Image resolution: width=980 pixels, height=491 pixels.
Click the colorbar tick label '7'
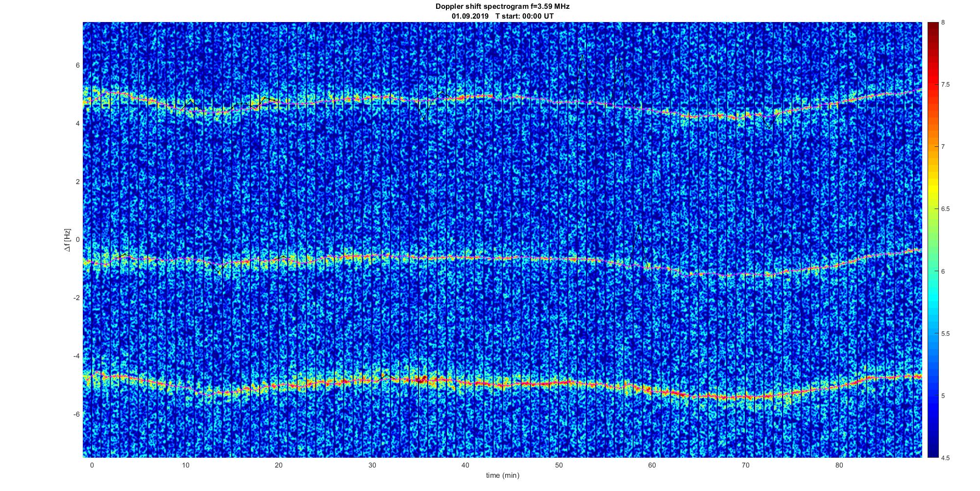coord(943,147)
